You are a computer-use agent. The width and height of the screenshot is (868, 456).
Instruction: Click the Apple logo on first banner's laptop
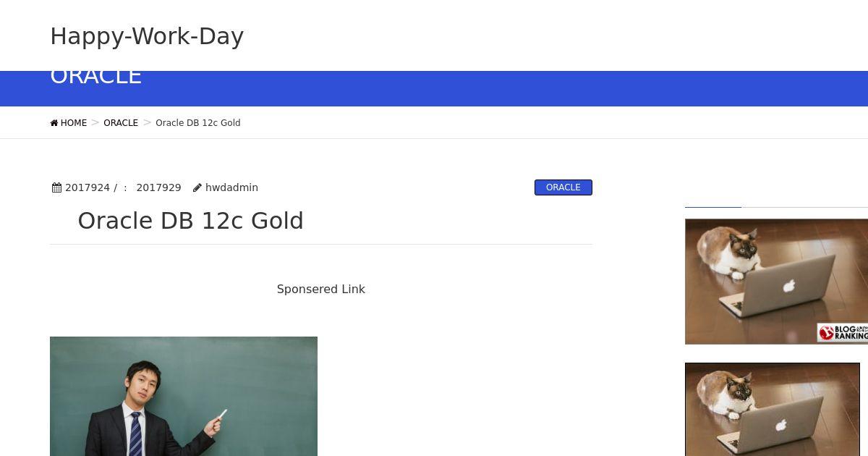tap(788, 286)
